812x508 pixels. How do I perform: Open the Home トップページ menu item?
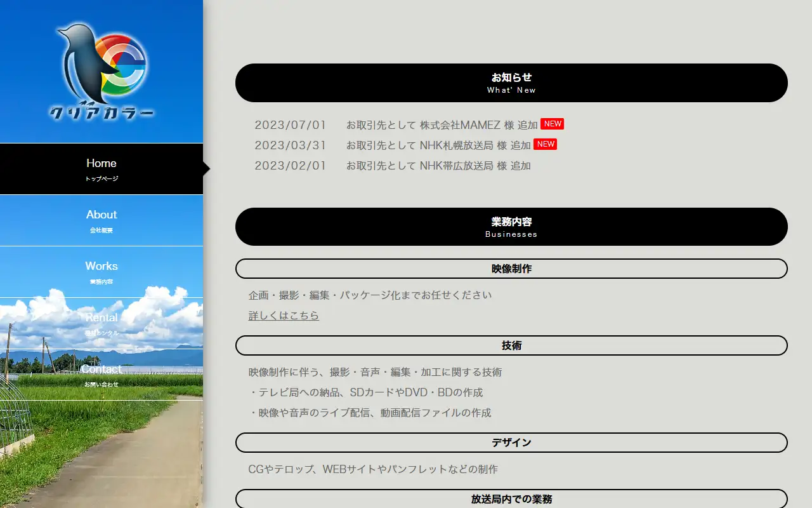[x=101, y=169]
